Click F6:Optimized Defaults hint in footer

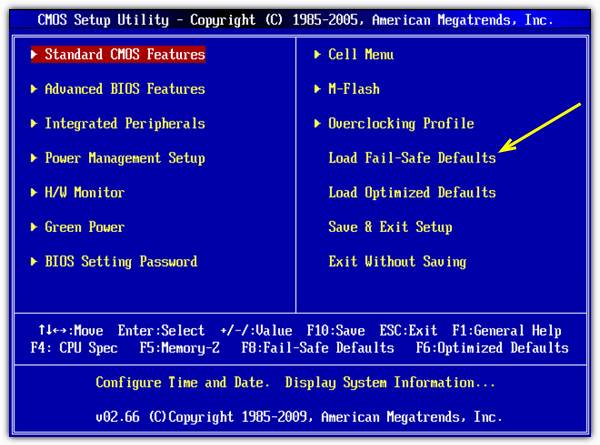click(x=492, y=348)
